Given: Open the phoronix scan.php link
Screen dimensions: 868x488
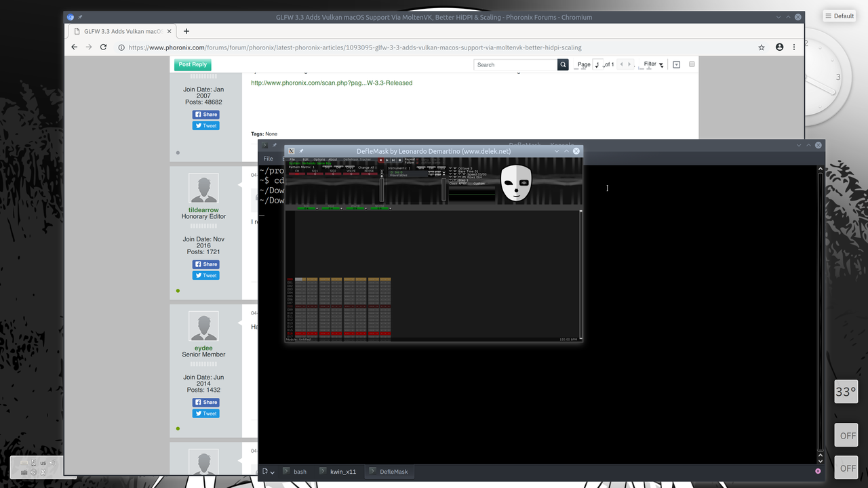Looking at the screenshot, I should tap(332, 83).
